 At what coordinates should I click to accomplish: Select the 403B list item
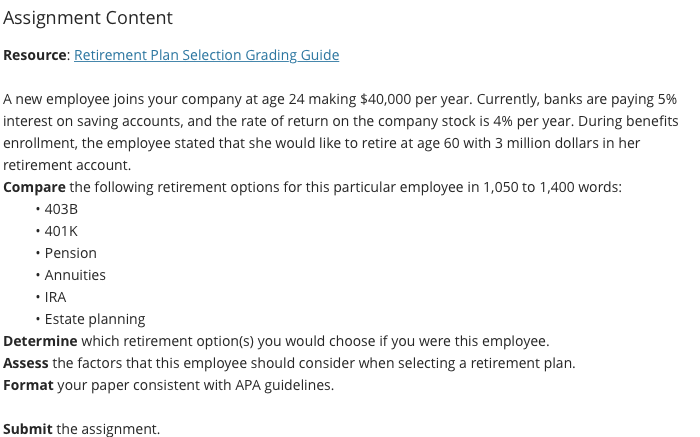click(x=61, y=209)
